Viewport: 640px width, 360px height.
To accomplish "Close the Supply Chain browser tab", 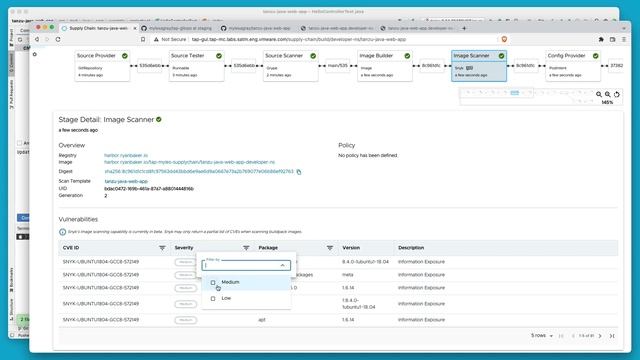I will click(x=135, y=28).
